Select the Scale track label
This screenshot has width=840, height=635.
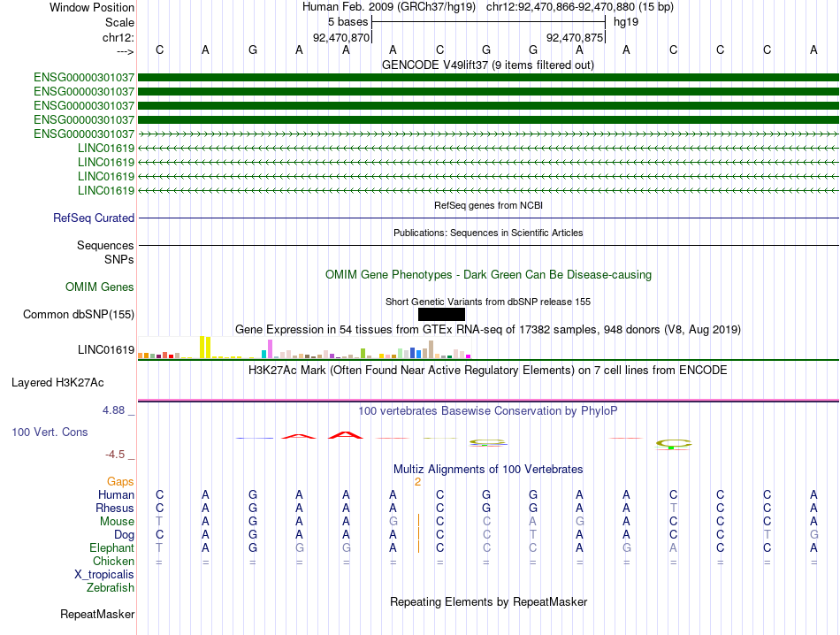coord(119,22)
